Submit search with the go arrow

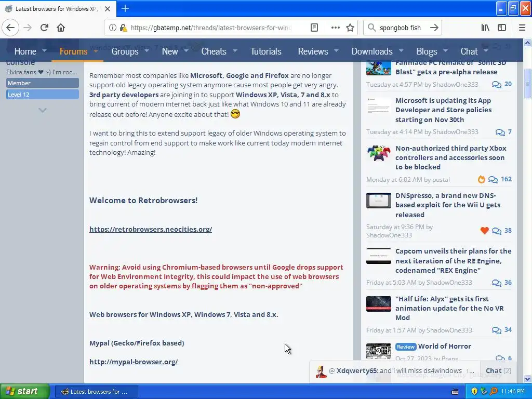434,28
